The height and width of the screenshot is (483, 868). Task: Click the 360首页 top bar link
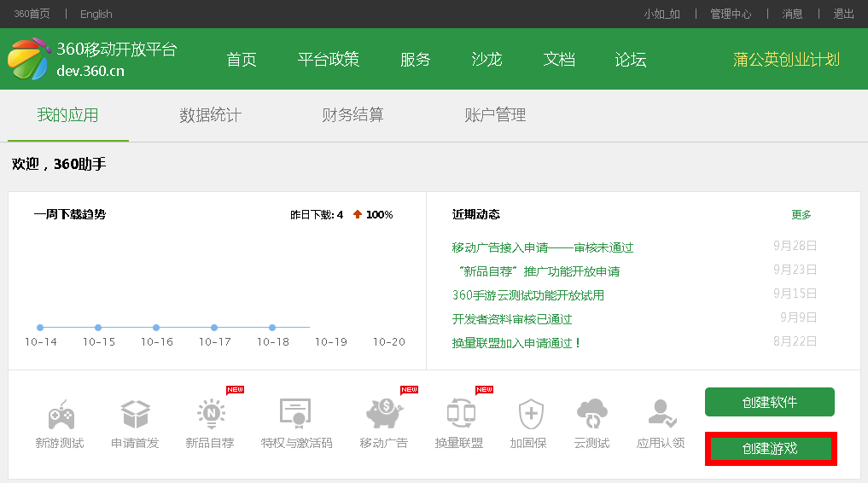[x=32, y=14]
